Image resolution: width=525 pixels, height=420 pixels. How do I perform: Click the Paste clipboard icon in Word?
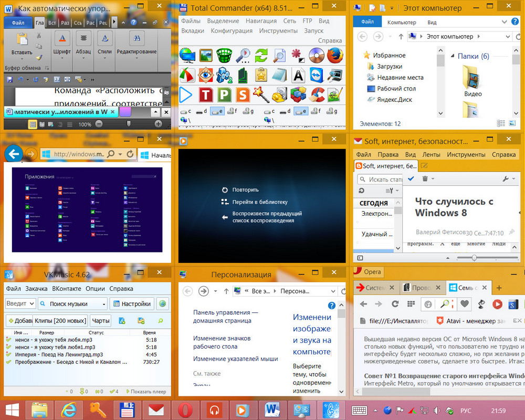[x=22, y=39]
